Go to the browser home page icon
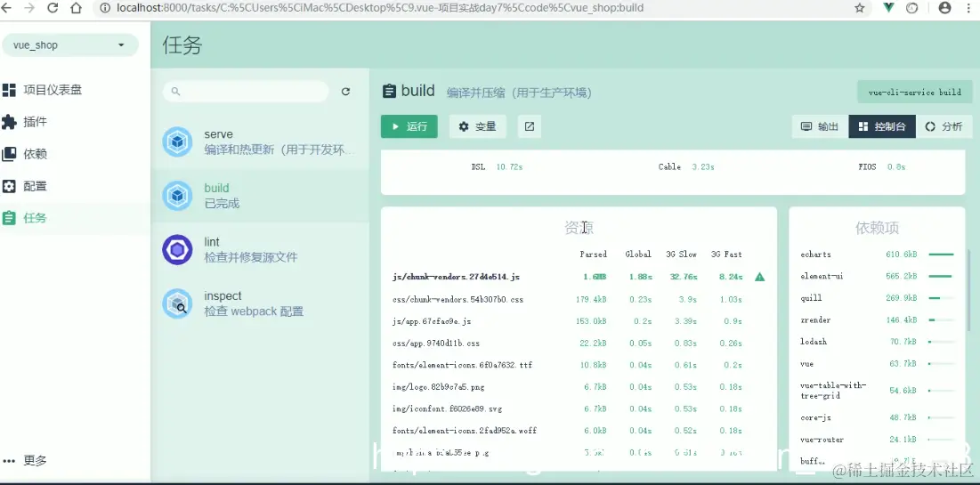 click(x=76, y=8)
